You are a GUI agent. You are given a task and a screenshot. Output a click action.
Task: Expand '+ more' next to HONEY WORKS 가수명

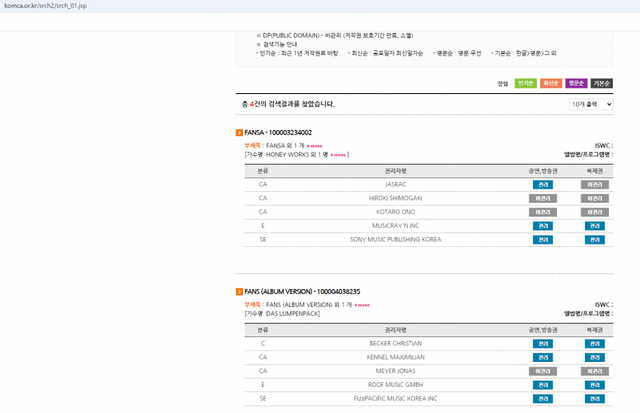click(x=339, y=155)
